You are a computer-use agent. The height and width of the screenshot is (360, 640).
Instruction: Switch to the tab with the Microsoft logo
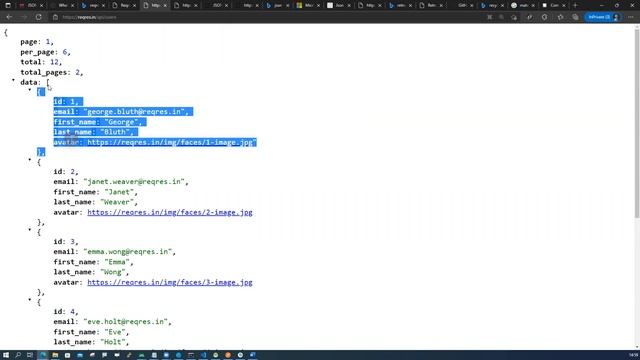click(309, 5)
